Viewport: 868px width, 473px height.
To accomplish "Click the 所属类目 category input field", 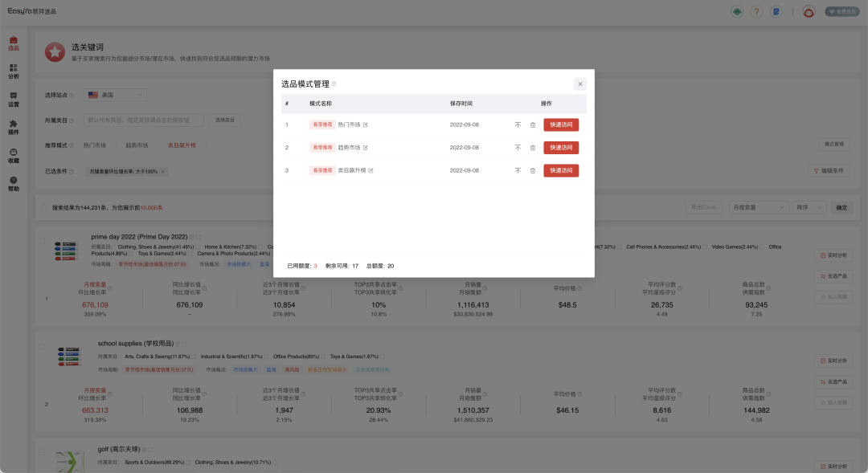I will pos(143,120).
